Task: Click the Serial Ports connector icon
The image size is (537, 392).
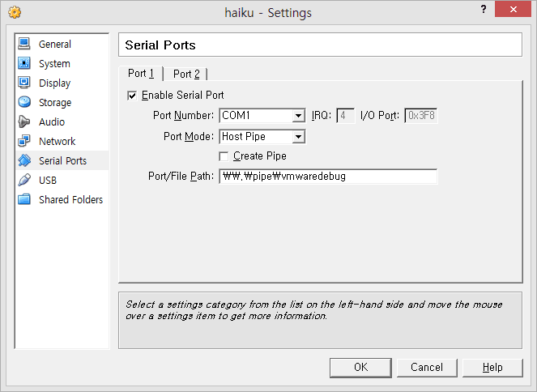Action: point(24,160)
